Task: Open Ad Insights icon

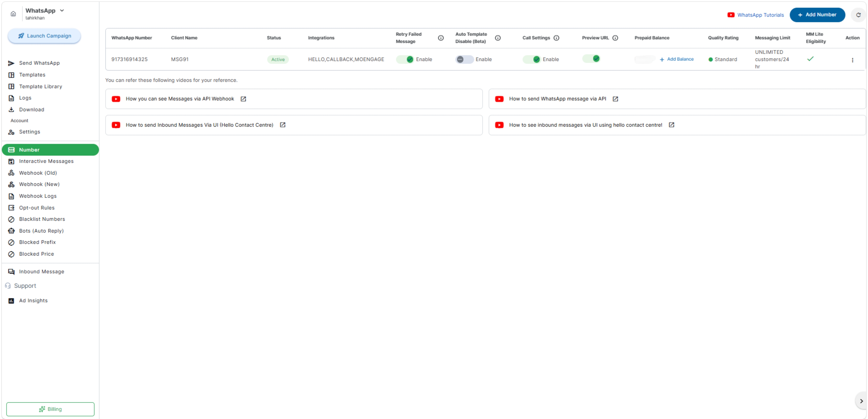Action: (x=12, y=301)
